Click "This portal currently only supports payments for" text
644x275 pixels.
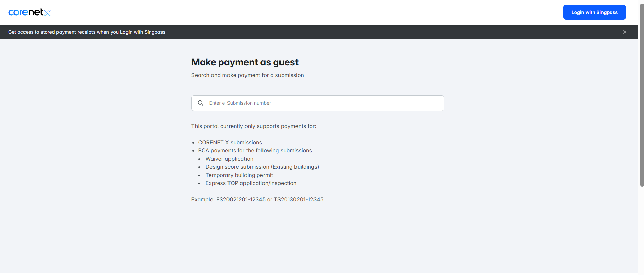click(253, 126)
